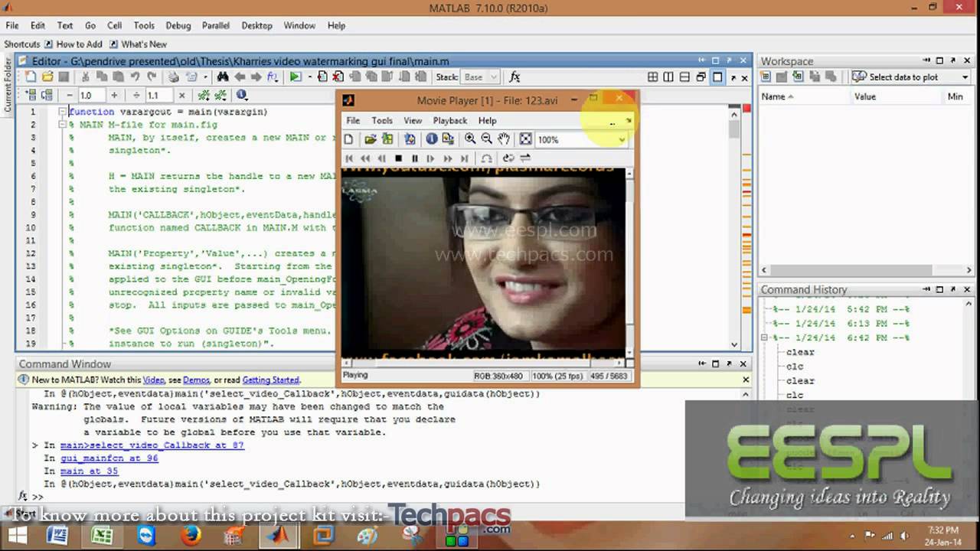Click Back arrow in Editor toolbar
980x551 pixels.
240,77
